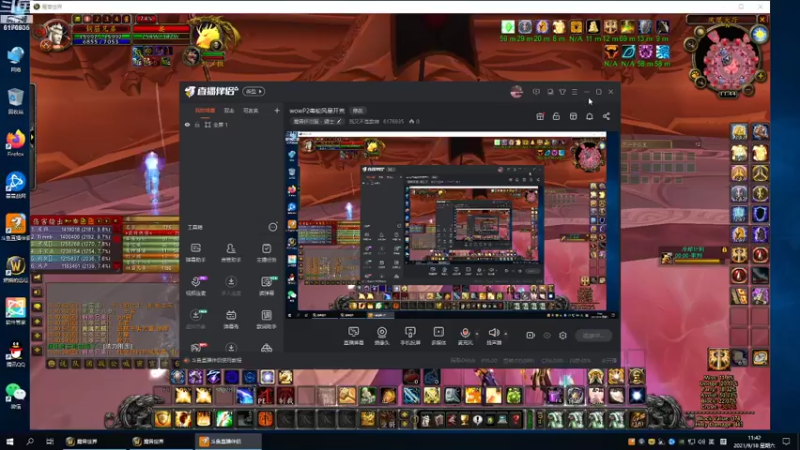The height and width of the screenshot is (450, 800).
Task: Click the Windows Start button
Action: [10, 441]
